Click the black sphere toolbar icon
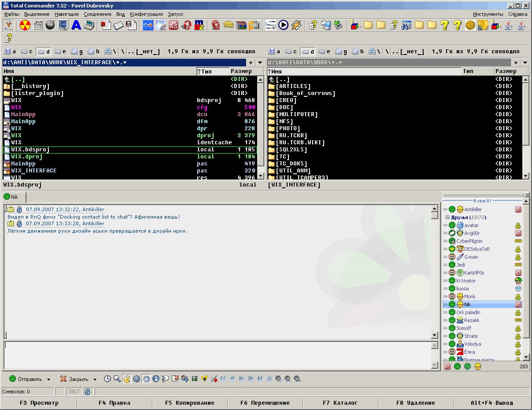The height and width of the screenshot is (410, 532). point(51,25)
